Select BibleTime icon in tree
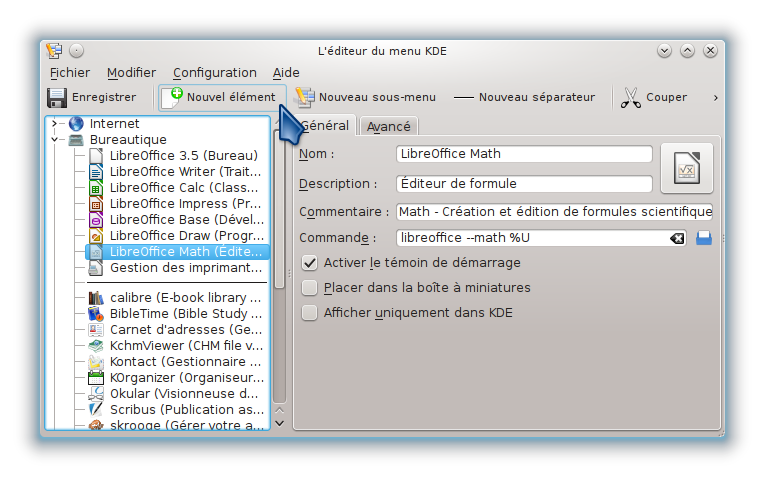 96,314
